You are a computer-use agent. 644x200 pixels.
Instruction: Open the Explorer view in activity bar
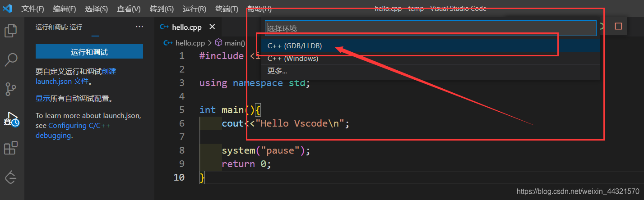(x=11, y=30)
